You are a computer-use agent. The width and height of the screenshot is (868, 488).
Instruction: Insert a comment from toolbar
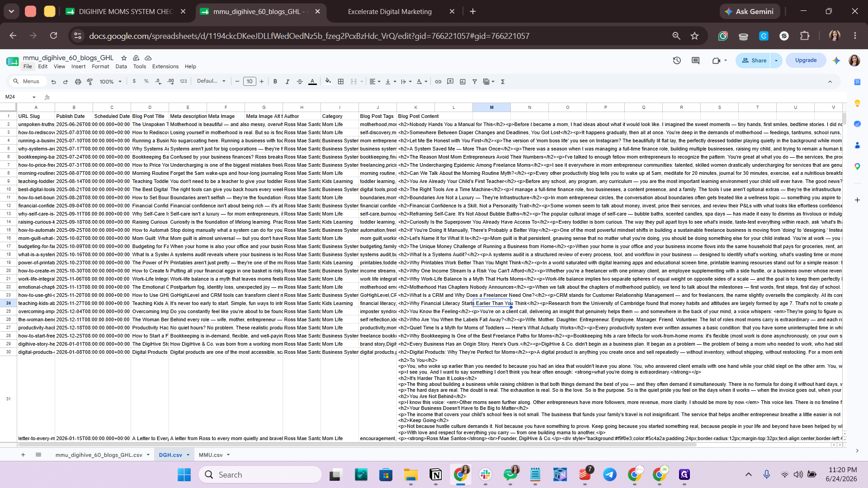(x=450, y=81)
